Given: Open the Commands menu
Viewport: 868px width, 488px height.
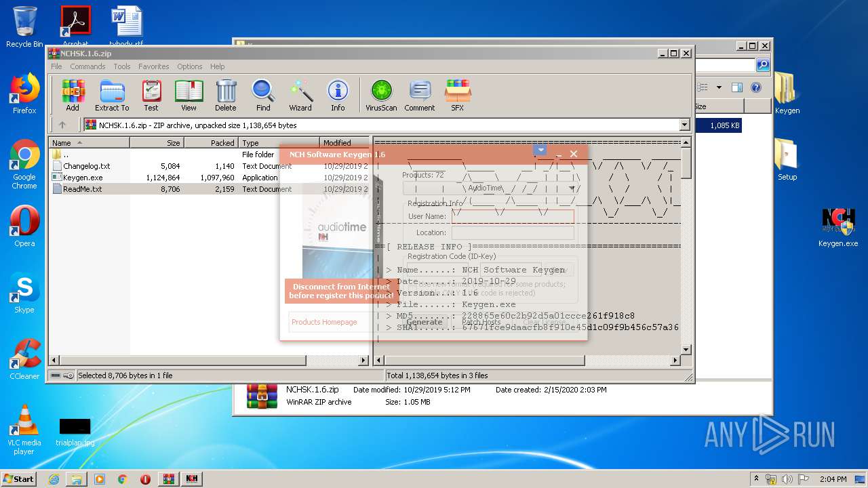Looking at the screenshot, I should click(87, 66).
